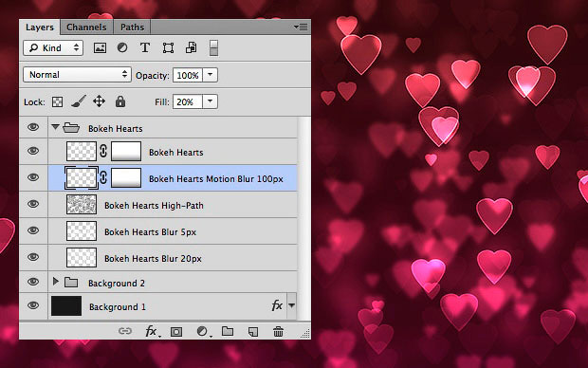Select 'Background 2' group name
The width and height of the screenshot is (588, 368).
(x=117, y=284)
